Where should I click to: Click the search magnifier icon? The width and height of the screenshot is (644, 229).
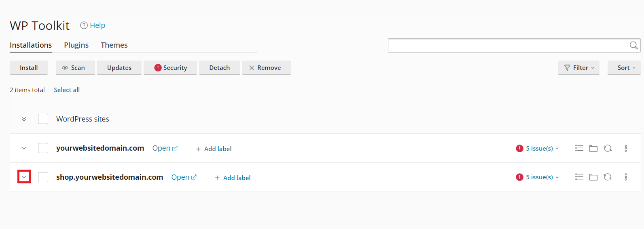(633, 46)
